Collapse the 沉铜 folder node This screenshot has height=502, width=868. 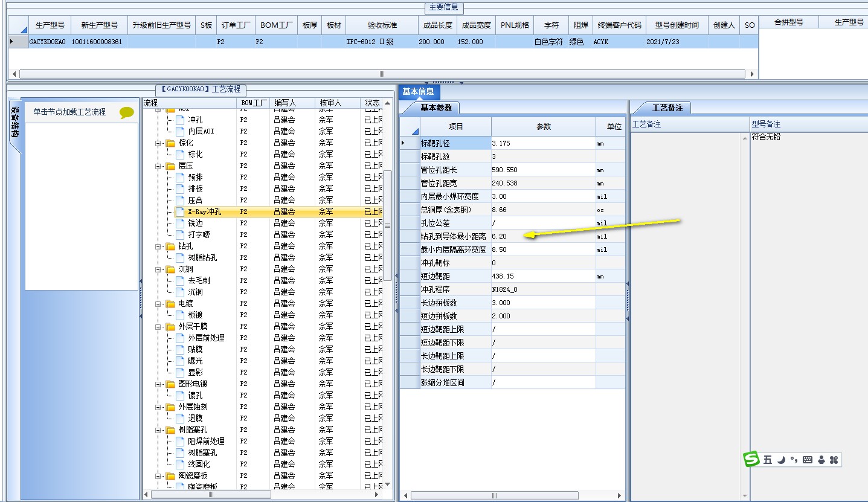click(159, 269)
